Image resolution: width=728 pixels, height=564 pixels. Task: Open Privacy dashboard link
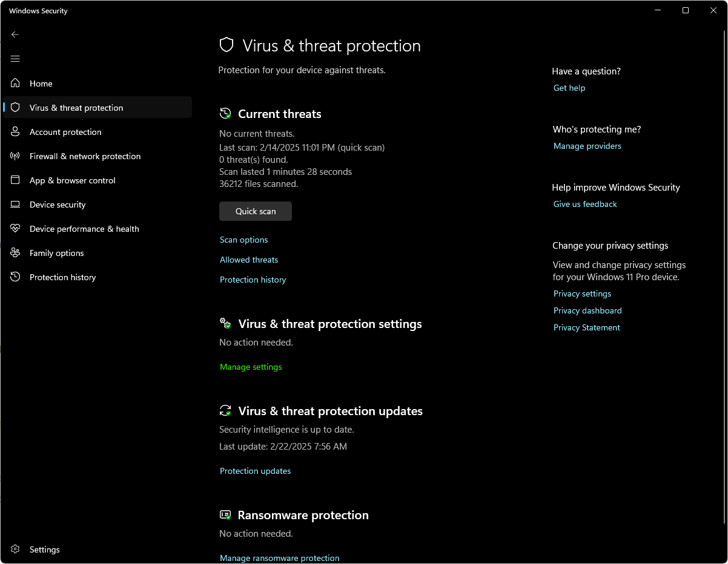587,310
